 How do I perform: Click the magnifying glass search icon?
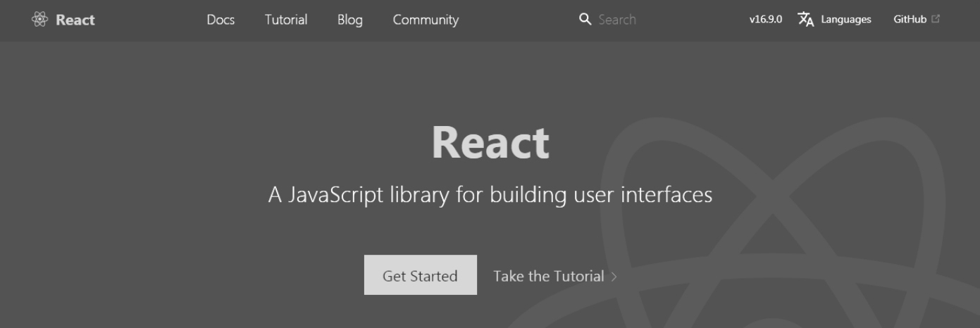585,20
